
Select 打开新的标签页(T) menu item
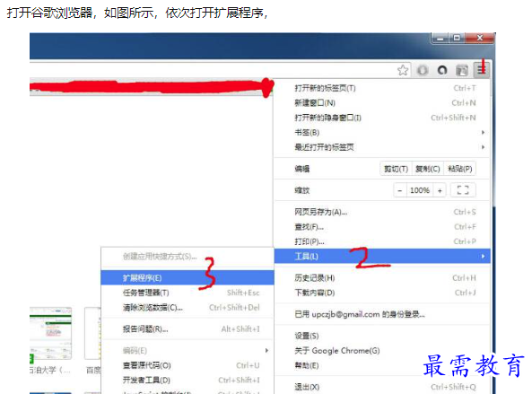click(381, 88)
